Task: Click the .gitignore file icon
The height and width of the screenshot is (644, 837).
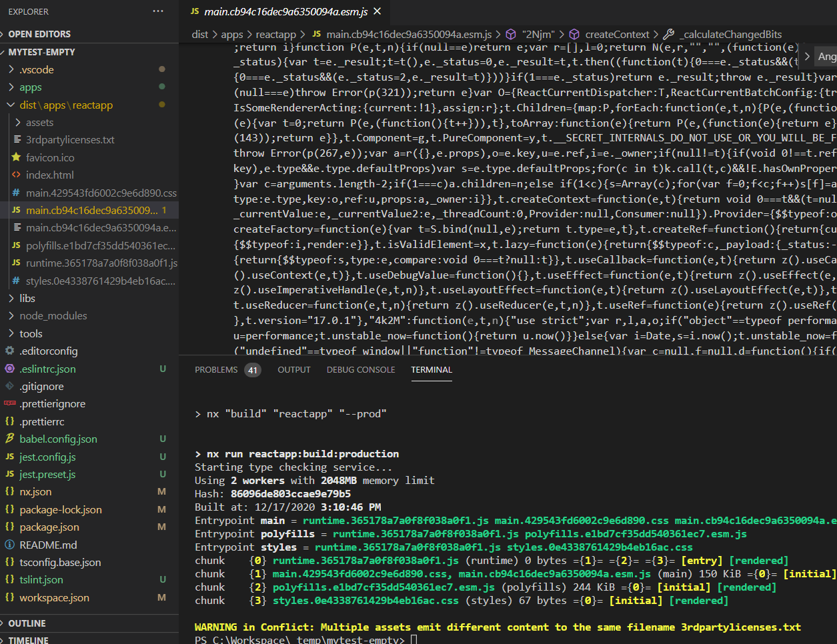Action: coord(9,386)
